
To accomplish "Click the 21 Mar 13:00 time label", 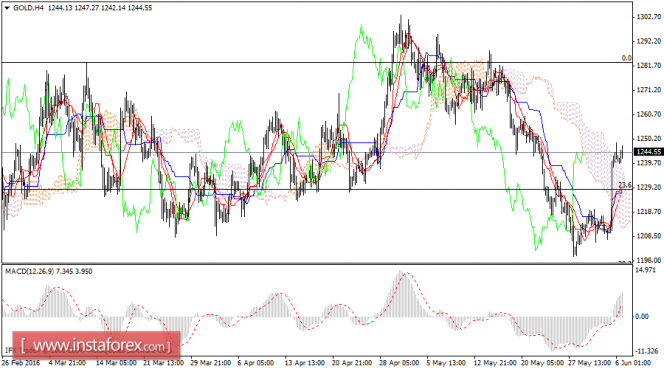I will tap(163, 363).
